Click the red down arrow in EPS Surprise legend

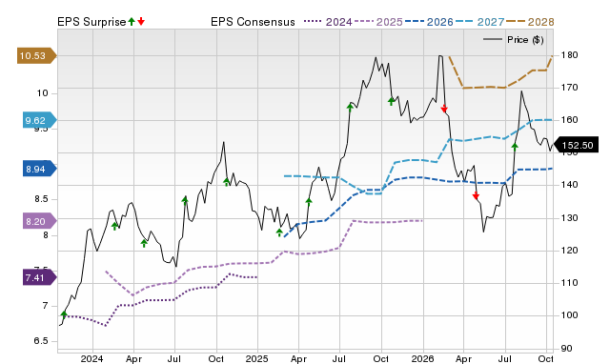click(x=141, y=21)
